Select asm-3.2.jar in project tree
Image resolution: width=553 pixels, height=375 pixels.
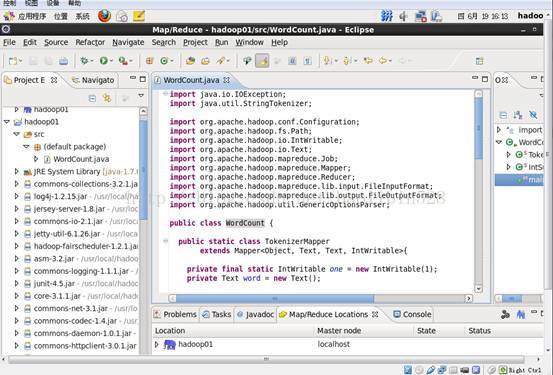click(54, 259)
